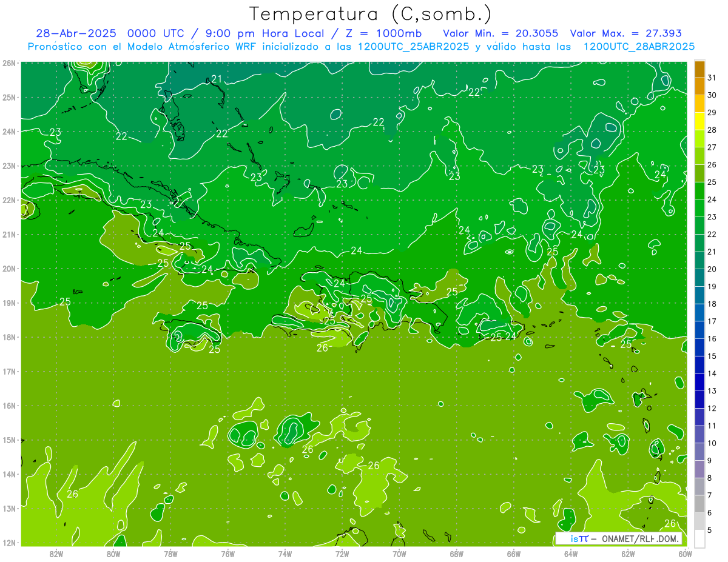The width and height of the screenshot is (728, 562).
Task: Click the 'ONAMET/RLH.DOM.' credit label
Action: [x=640, y=538]
